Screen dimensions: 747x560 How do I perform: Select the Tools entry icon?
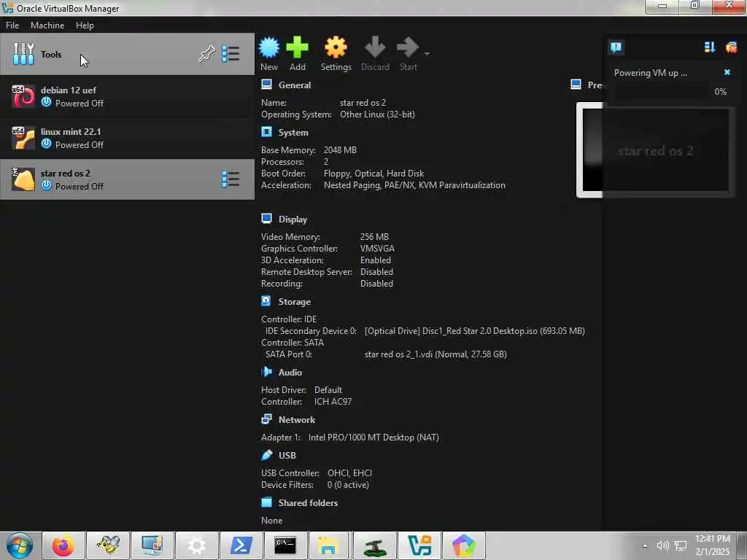pyautogui.click(x=23, y=54)
